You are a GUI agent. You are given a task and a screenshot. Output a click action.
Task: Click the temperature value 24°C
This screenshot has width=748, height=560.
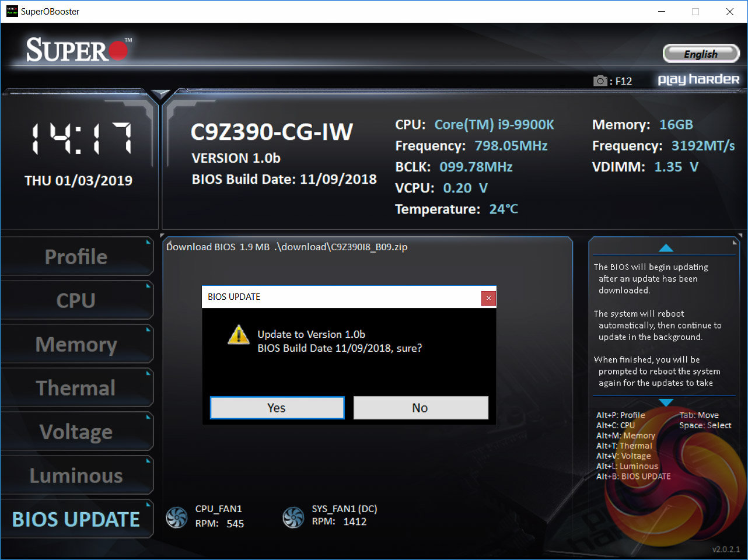pos(504,209)
